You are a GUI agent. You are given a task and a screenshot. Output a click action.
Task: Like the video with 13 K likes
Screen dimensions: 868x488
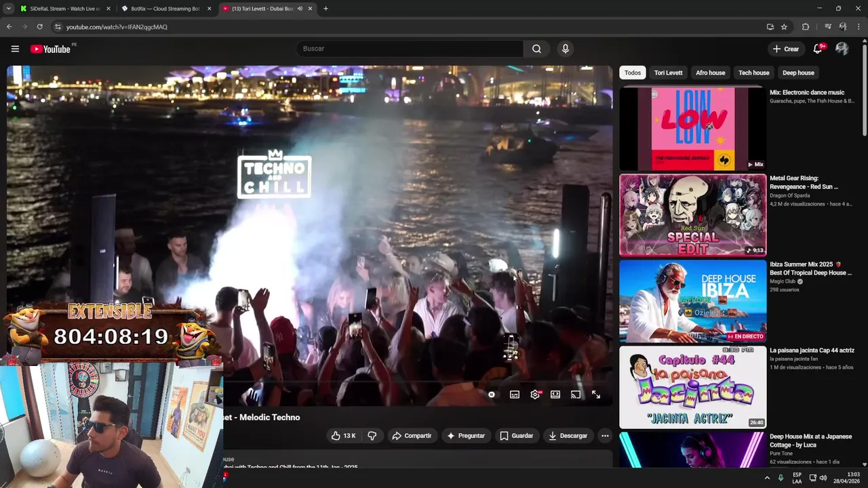[x=343, y=436]
